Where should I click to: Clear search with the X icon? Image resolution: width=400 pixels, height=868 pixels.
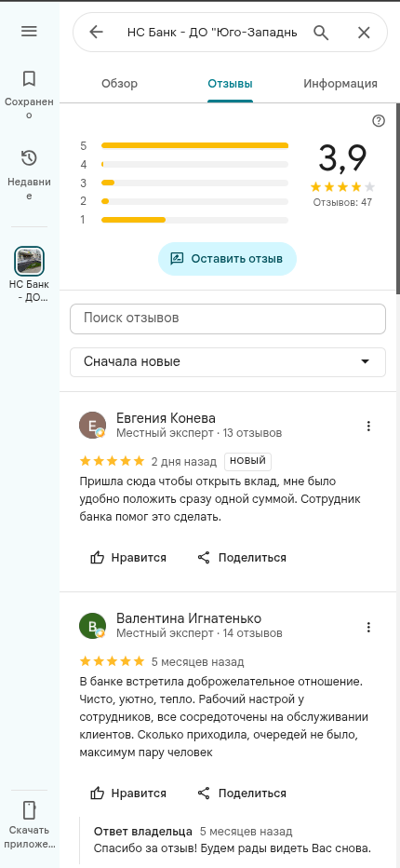click(364, 33)
